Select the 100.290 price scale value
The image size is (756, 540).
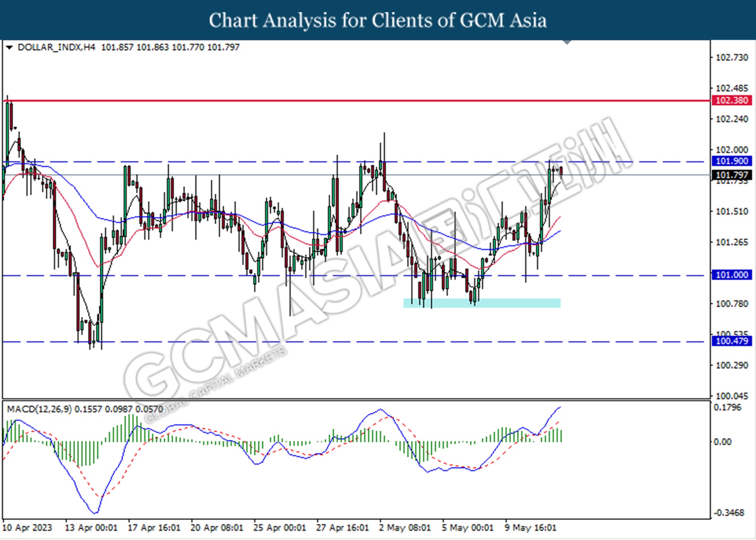click(732, 365)
